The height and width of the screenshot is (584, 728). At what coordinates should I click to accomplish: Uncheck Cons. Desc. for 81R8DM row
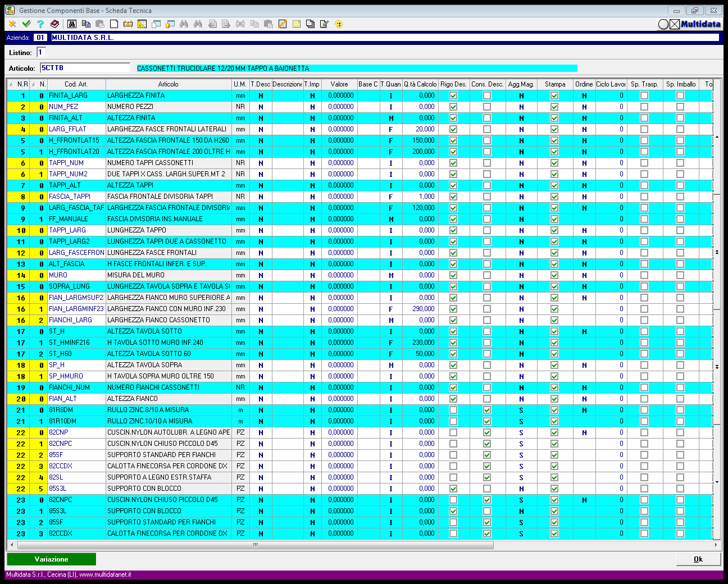tap(487, 410)
